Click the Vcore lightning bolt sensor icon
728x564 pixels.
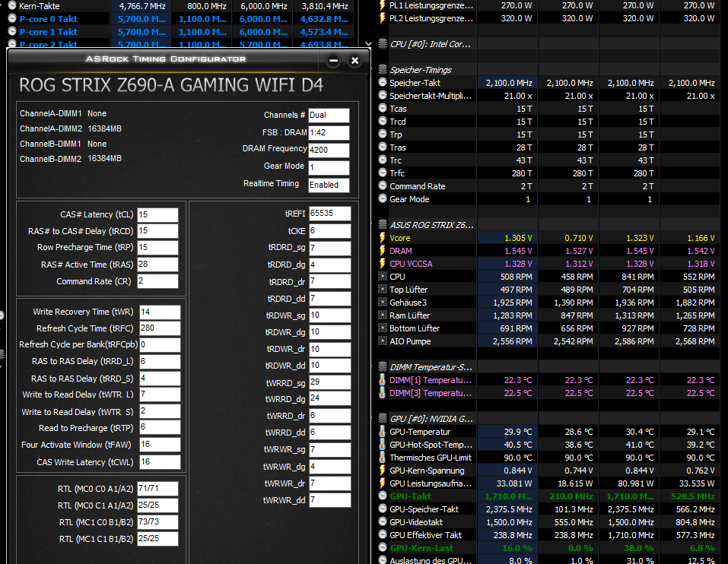382,238
